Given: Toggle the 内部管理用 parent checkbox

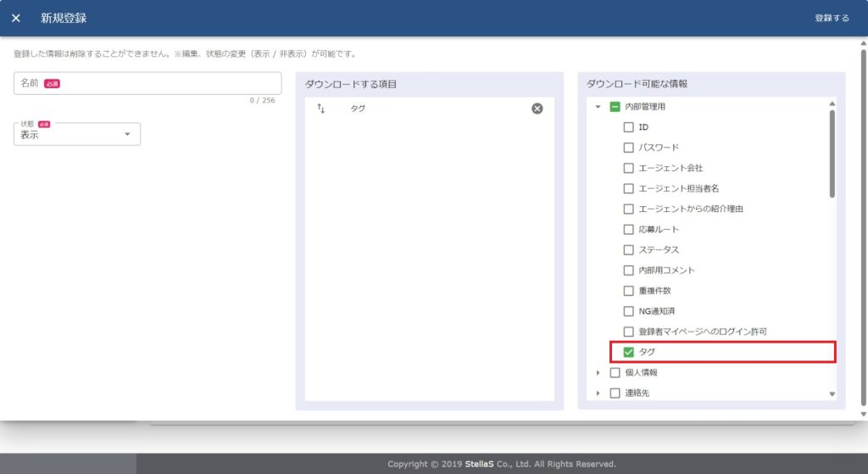Looking at the screenshot, I should (x=615, y=107).
